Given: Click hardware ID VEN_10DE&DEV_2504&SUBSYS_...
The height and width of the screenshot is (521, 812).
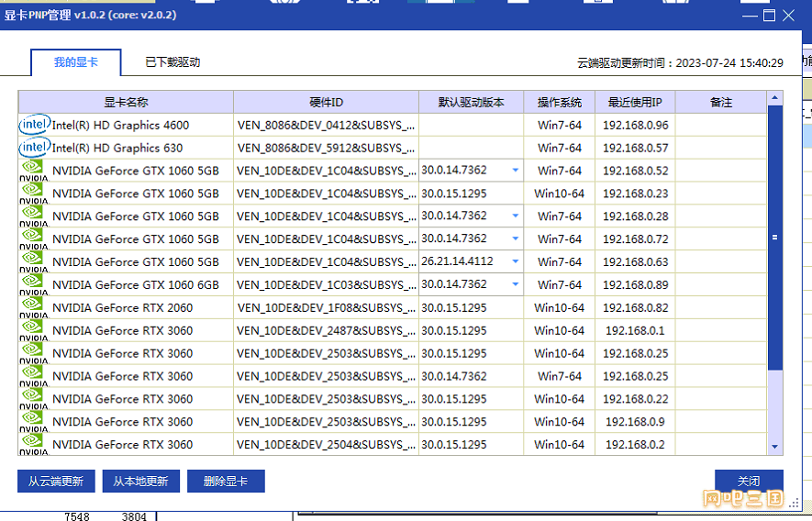Looking at the screenshot, I should coord(326,444).
